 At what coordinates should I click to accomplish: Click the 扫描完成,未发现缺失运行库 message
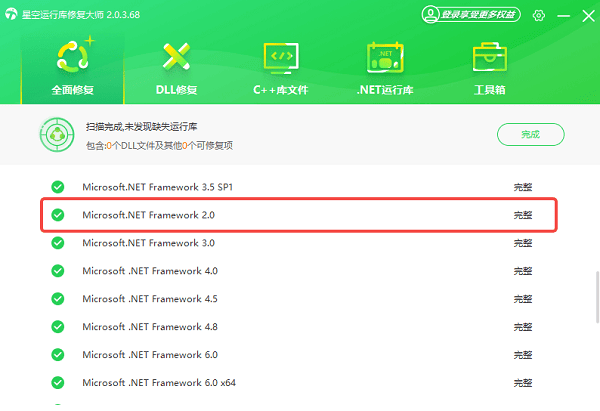pyautogui.click(x=142, y=127)
